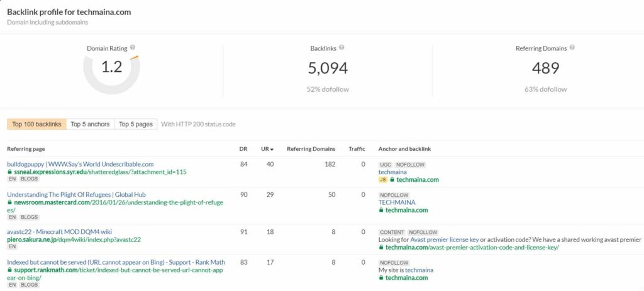The height and width of the screenshot is (291, 644).
Task: Switch to the Top 5 pages tab
Action: coord(136,124)
